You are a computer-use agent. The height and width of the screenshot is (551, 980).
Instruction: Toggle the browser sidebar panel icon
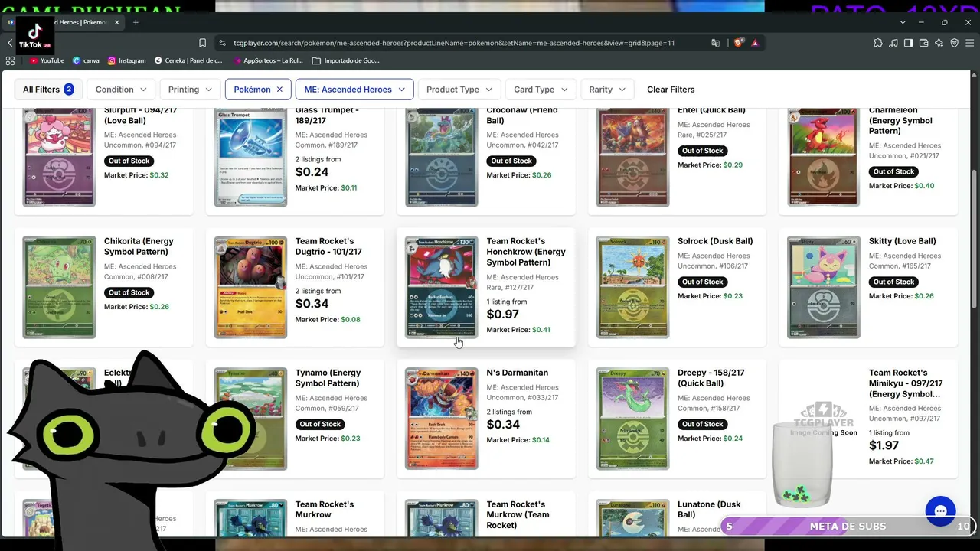908,43
